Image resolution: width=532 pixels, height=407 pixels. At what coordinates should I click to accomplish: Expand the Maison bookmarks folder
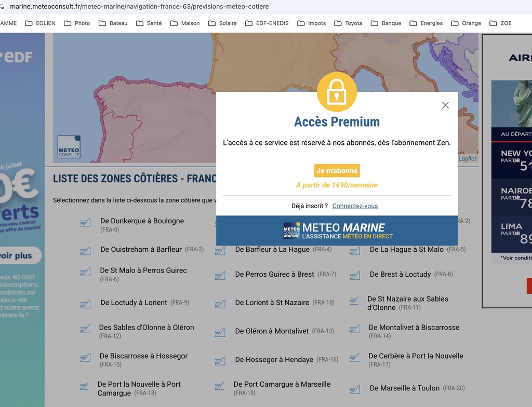[x=185, y=23]
